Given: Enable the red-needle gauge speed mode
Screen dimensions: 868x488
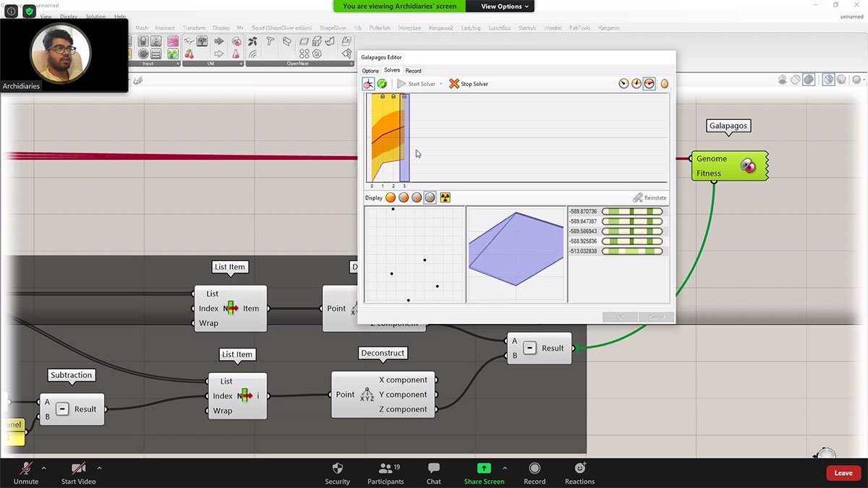Looking at the screenshot, I should coord(650,84).
